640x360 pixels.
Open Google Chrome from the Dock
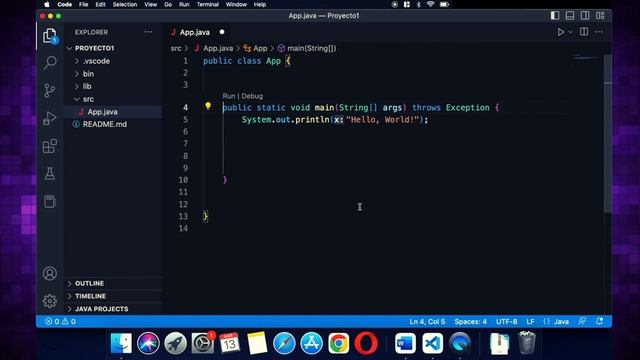coord(339,343)
